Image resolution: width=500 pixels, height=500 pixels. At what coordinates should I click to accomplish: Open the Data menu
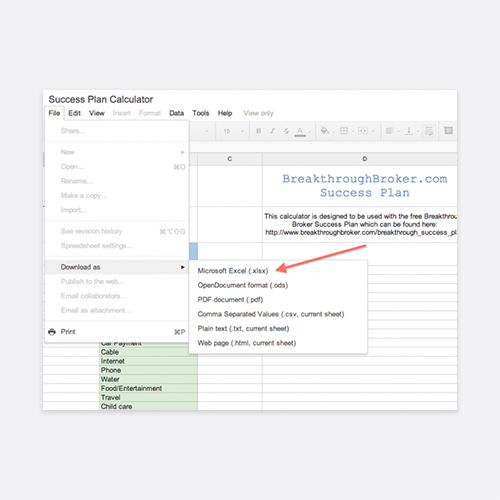(176, 113)
